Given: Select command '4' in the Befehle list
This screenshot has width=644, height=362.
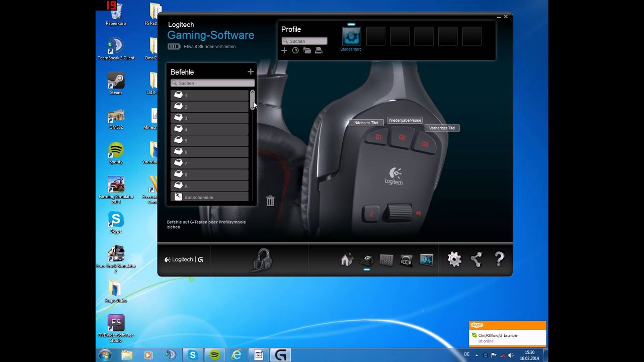Looking at the screenshot, I should pos(209,129).
